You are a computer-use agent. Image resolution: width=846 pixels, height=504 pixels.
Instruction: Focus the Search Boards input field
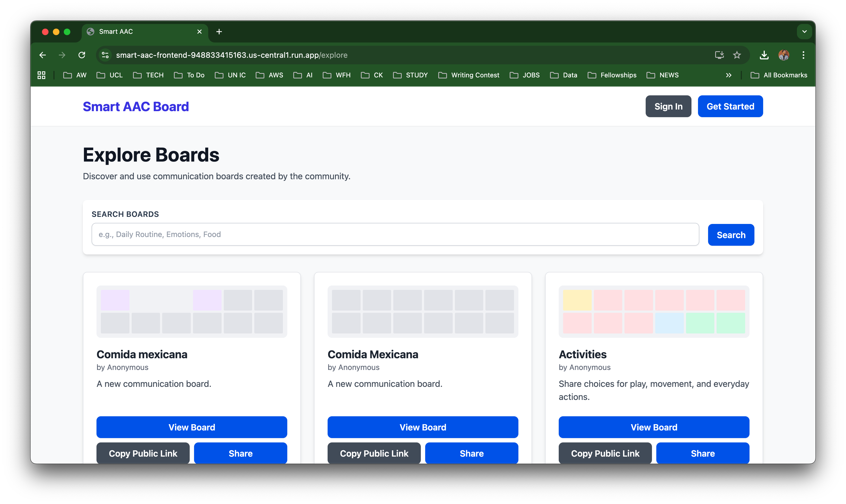tap(395, 234)
